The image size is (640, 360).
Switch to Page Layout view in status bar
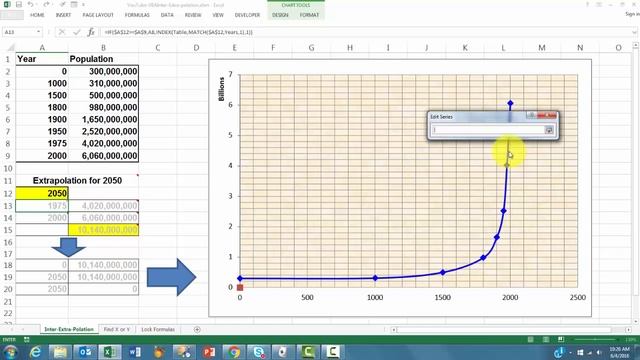pyautogui.click(x=546, y=340)
